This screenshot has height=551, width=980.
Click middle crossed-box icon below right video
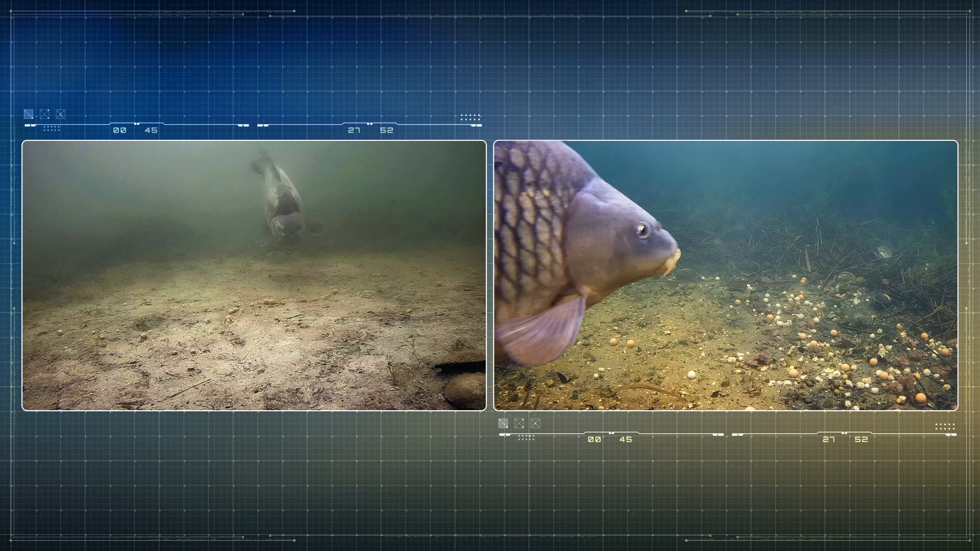pos(519,423)
